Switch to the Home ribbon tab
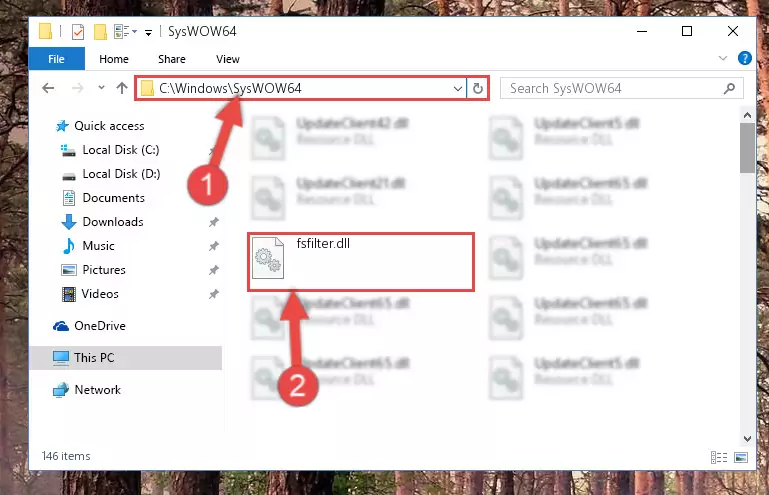 [x=114, y=59]
